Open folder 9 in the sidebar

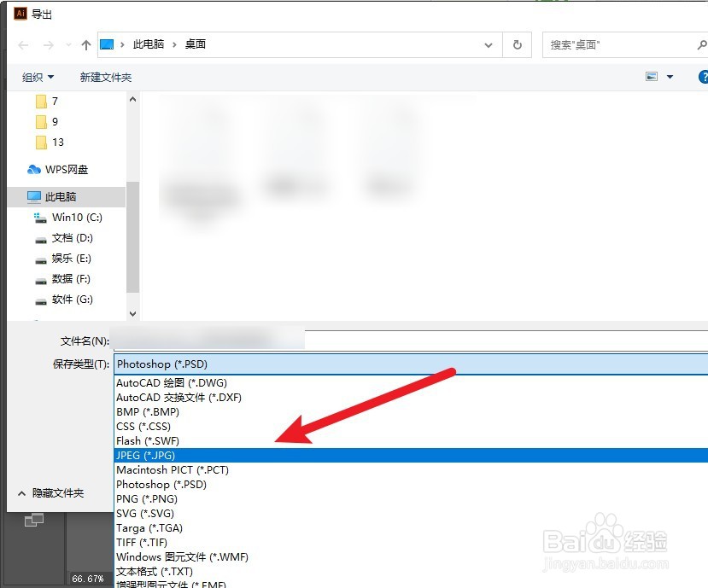tap(47, 122)
